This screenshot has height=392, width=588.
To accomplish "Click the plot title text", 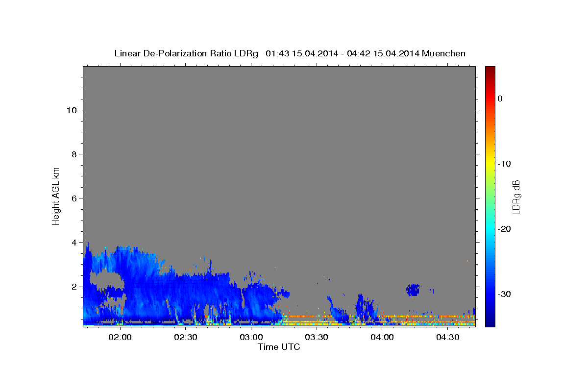I will pos(290,53).
